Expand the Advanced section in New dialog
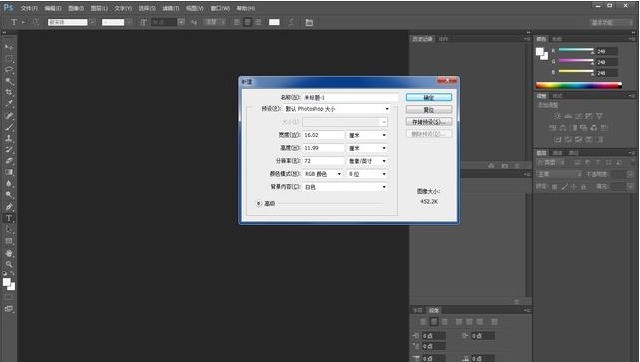This screenshot has height=362, width=640. coord(259,203)
